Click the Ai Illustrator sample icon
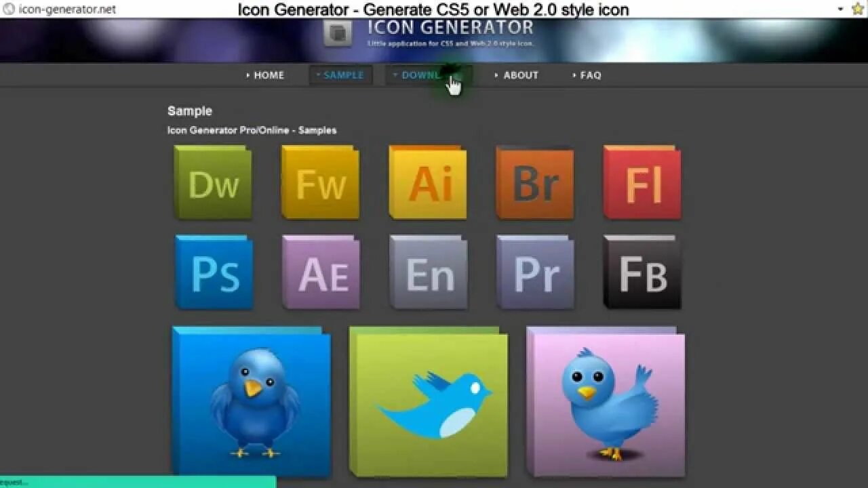Image resolution: width=868 pixels, height=488 pixels. point(428,182)
